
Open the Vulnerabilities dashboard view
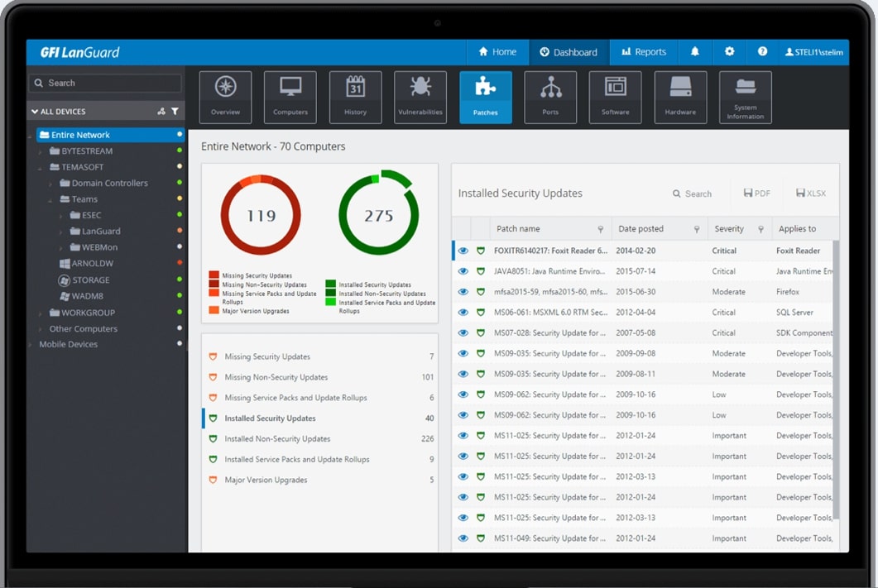click(420, 97)
